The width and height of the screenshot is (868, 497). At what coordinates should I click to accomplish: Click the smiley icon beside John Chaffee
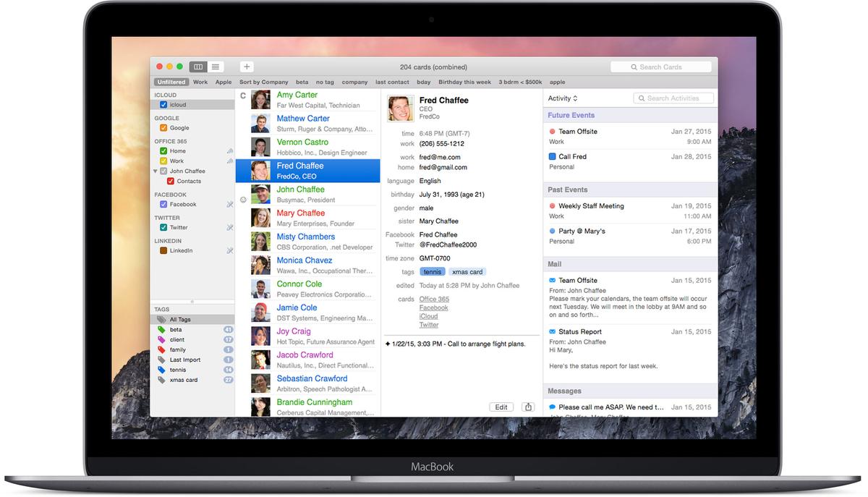click(243, 200)
